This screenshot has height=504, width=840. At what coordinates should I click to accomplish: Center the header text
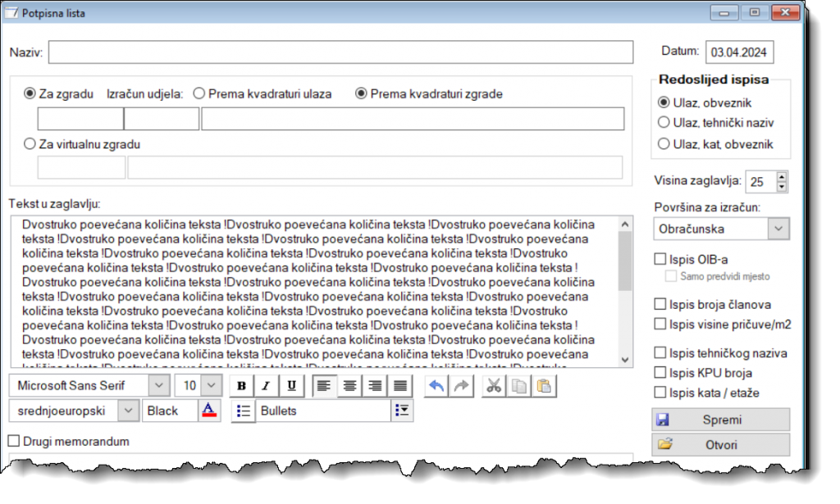tap(349, 386)
